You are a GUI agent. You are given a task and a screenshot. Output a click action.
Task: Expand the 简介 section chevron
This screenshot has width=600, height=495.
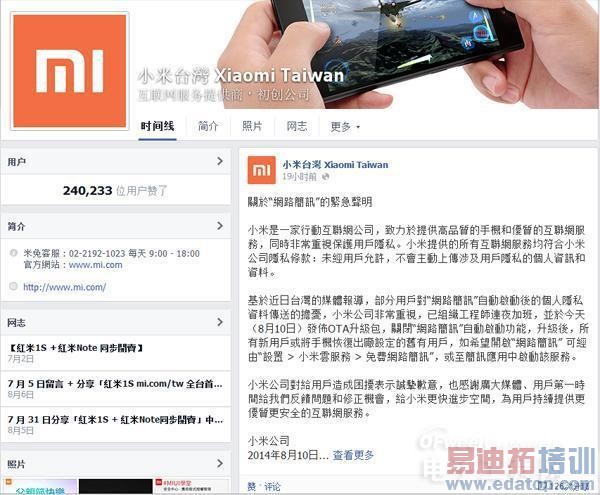click(220, 226)
